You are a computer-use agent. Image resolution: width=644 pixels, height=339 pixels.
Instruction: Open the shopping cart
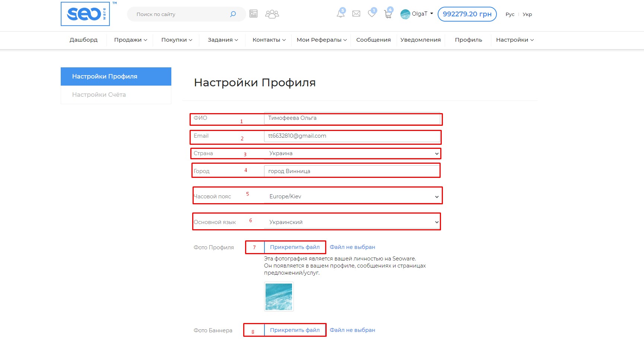click(388, 14)
